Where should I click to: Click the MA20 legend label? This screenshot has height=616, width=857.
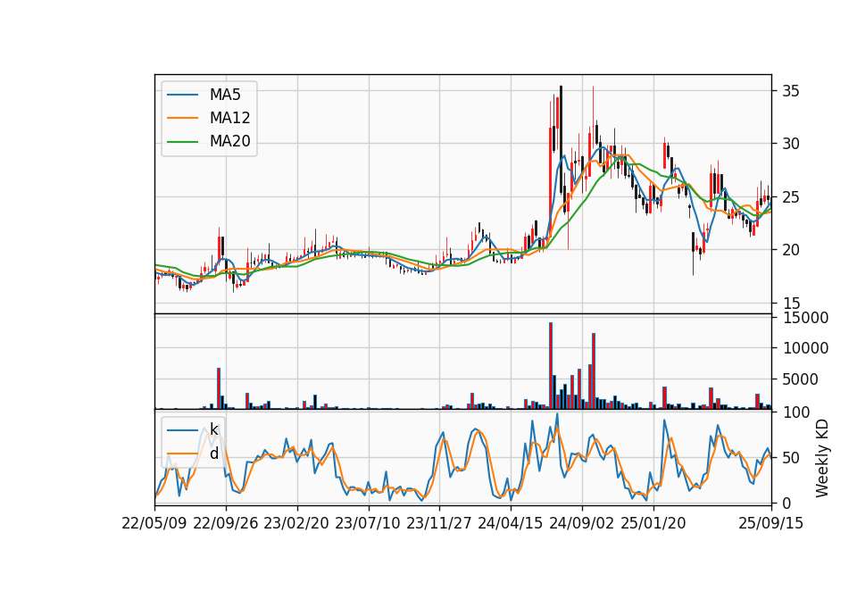pyautogui.click(x=229, y=142)
